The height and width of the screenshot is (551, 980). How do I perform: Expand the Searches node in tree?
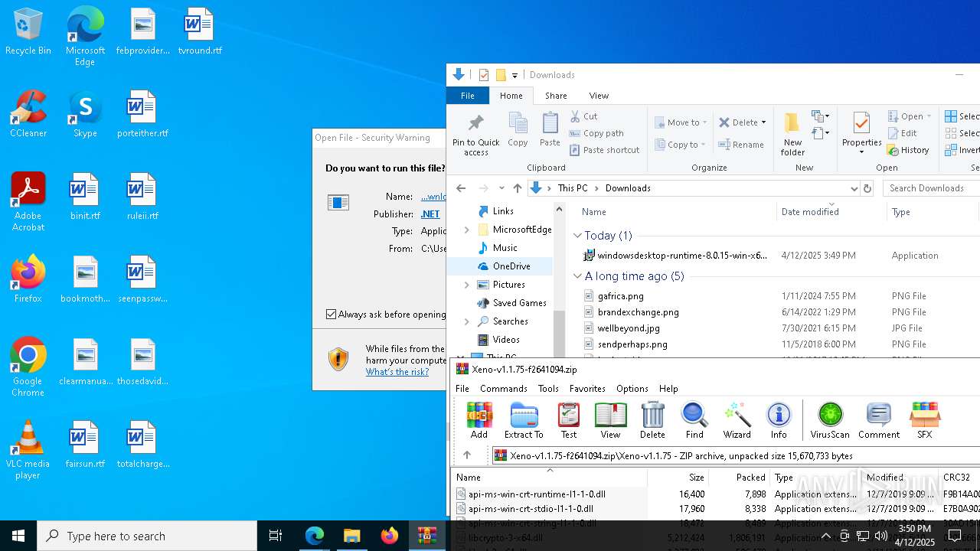pos(467,321)
